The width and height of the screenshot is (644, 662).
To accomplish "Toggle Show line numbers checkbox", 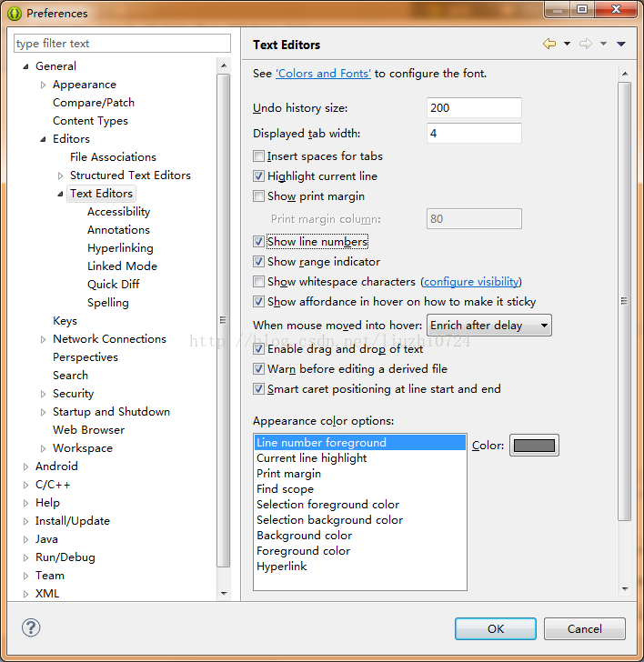I will [258, 242].
